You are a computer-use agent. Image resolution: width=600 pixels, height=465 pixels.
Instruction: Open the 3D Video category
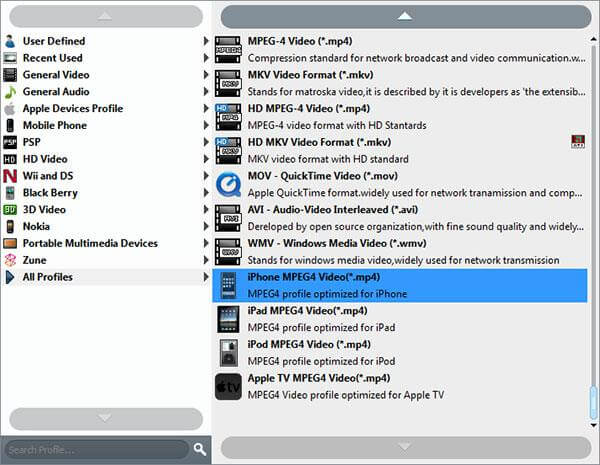point(106,210)
